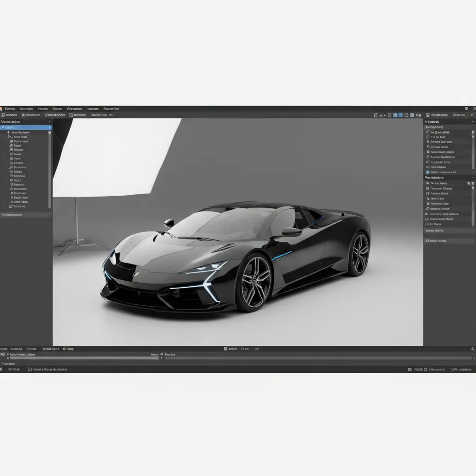Enable the small toggle on the first Materials entry
Screen dimensions: 476x476
(x=469, y=183)
